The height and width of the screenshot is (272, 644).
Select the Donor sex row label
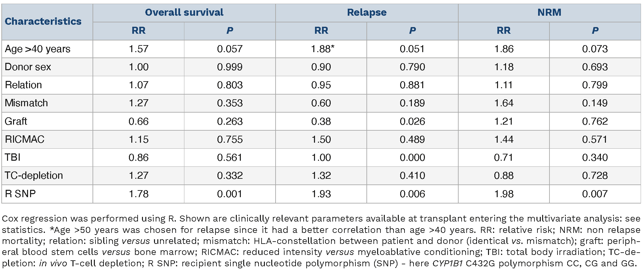[x=28, y=67]
